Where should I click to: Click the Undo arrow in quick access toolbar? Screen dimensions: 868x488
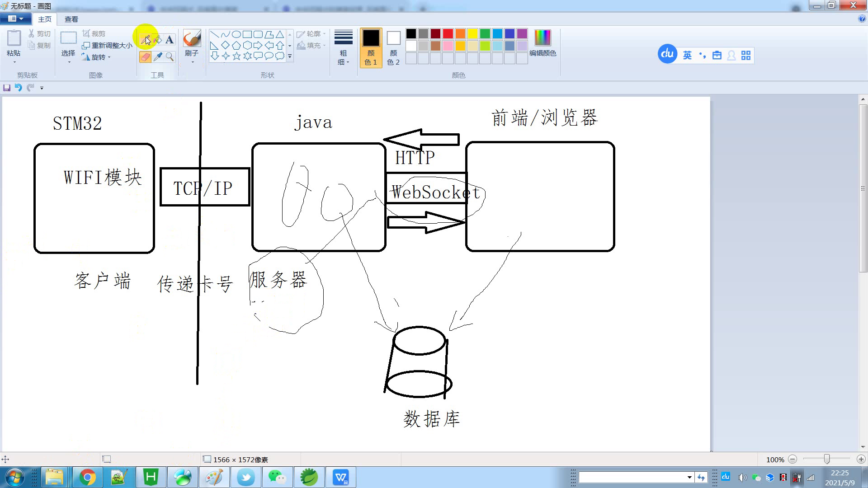(18, 88)
